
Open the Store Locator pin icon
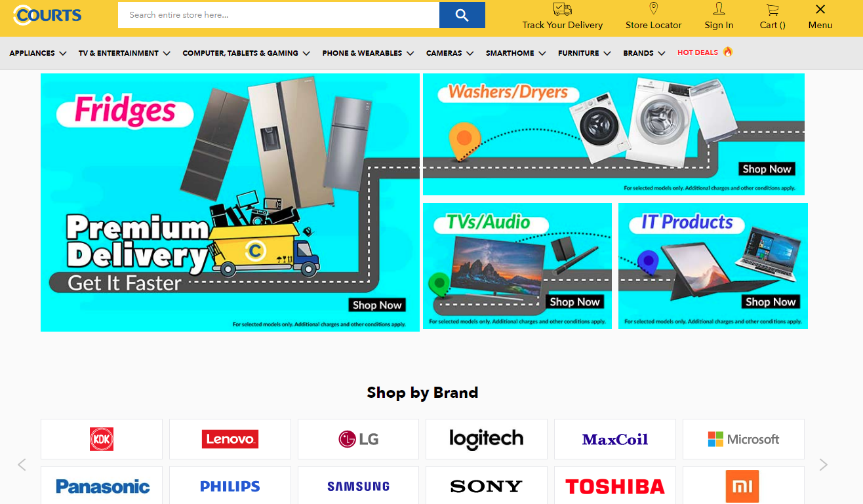coord(653,9)
